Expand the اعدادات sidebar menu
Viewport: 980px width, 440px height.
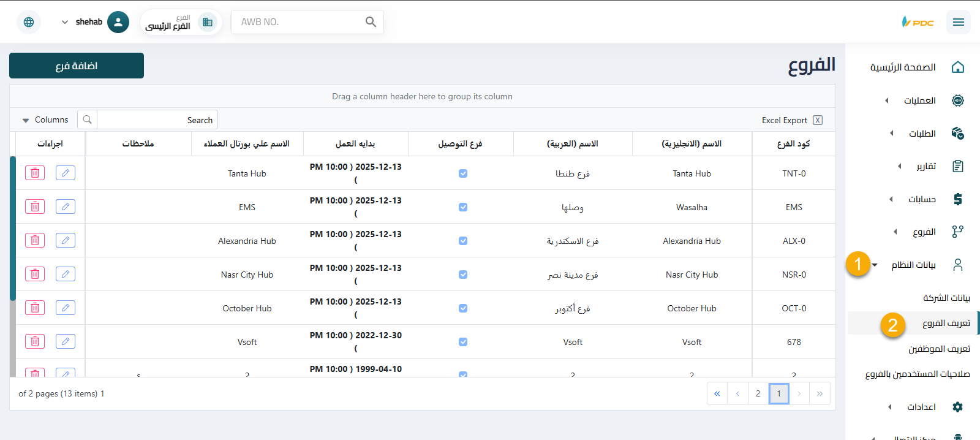click(890, 407)
